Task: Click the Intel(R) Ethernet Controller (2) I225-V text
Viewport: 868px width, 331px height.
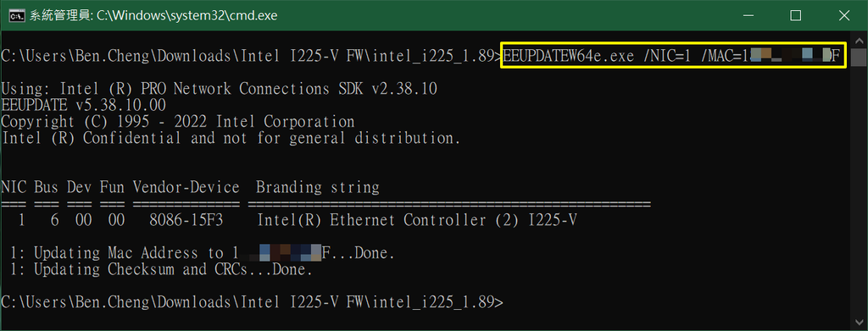Action: pyautogui.click(x=417, y=221)
